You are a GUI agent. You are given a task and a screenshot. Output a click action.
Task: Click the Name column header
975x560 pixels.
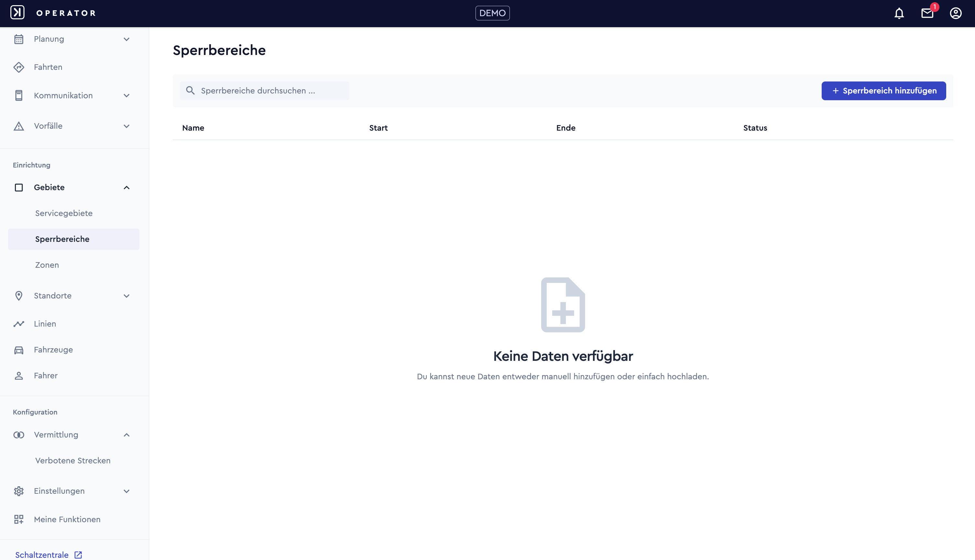pos(193,128)
